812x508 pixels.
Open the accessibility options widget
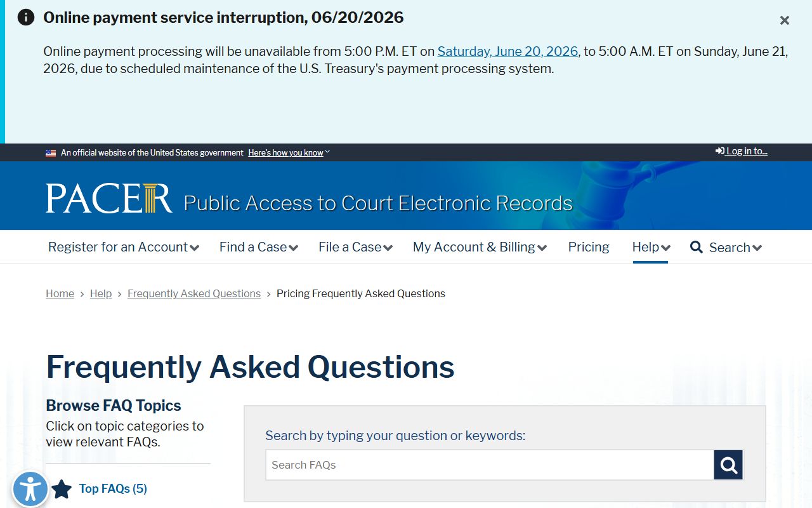tap(30, 490)
